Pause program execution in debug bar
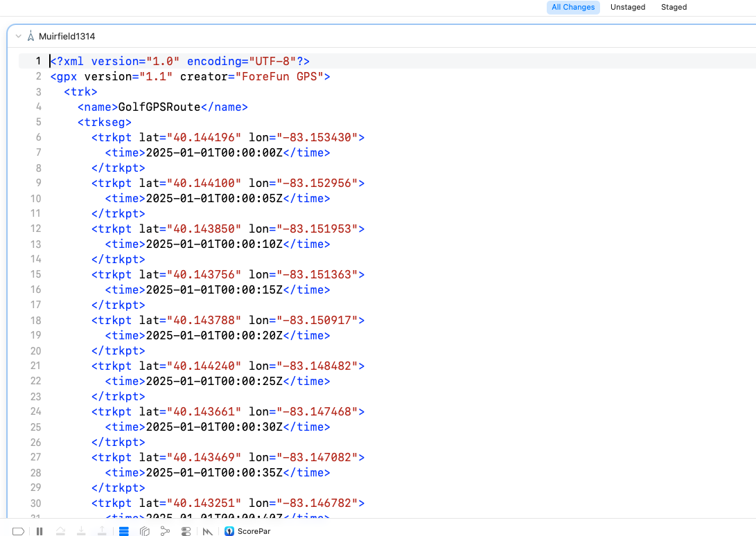 pyautogui.click(x=39, y=531)
